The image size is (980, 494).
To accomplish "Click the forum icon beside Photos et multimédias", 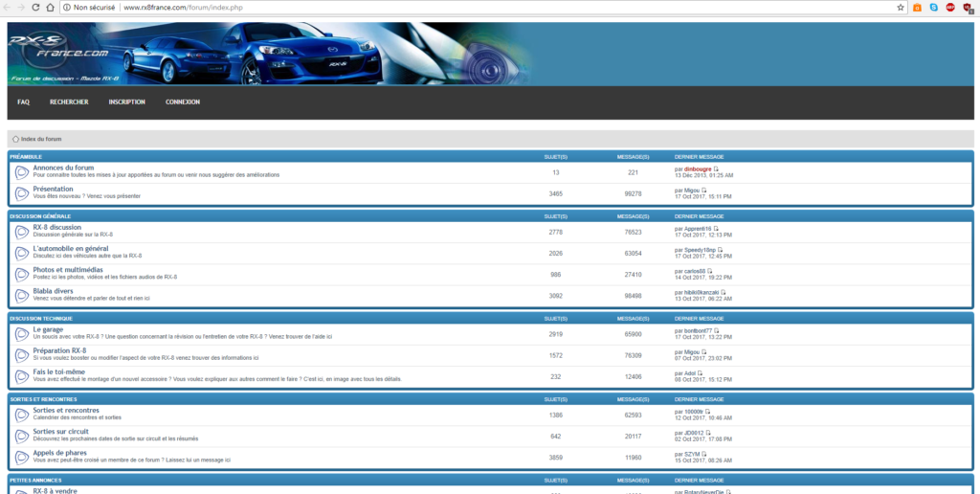I will [22, 275].
